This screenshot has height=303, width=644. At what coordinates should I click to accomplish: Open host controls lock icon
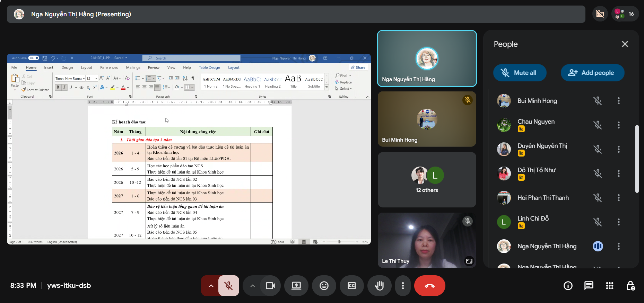point(630,286)
